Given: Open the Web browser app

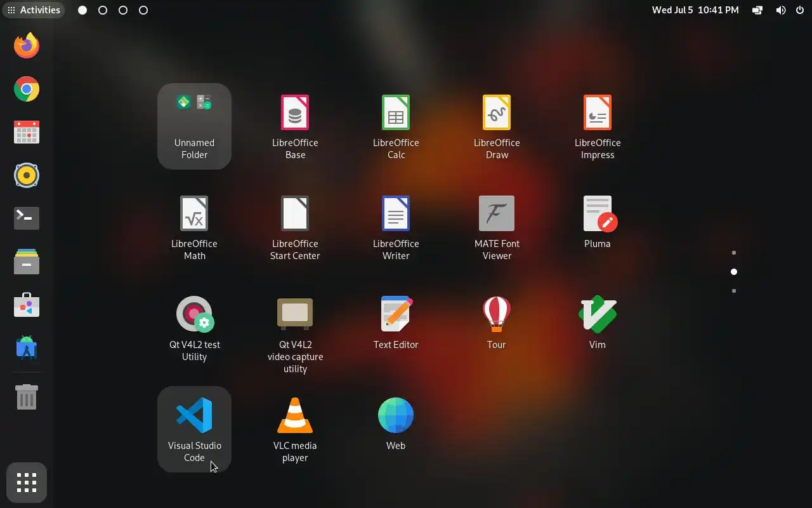Looking at the screenshot, I should point(396,423).
